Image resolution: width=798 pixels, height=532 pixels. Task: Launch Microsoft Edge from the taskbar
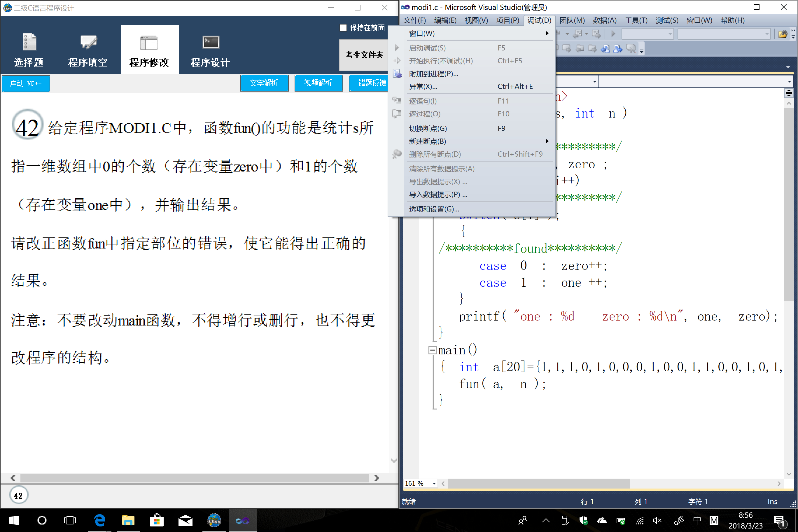[99, 520]
